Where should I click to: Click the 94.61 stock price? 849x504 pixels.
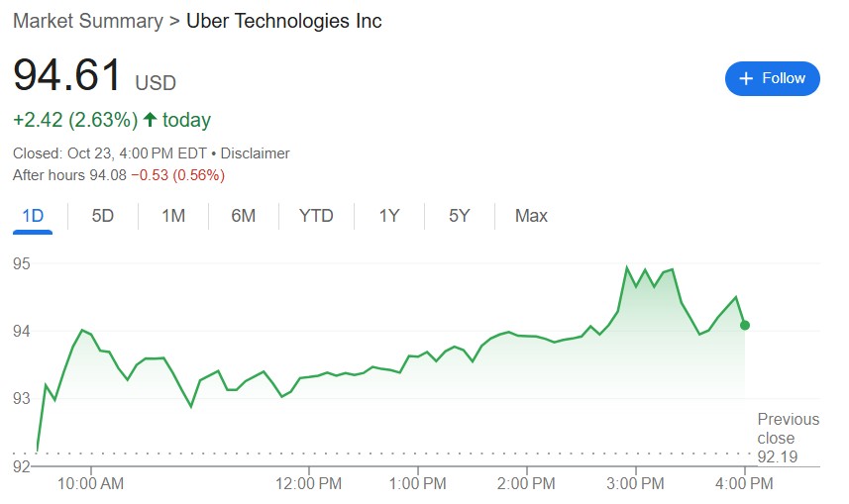[68, 76]
